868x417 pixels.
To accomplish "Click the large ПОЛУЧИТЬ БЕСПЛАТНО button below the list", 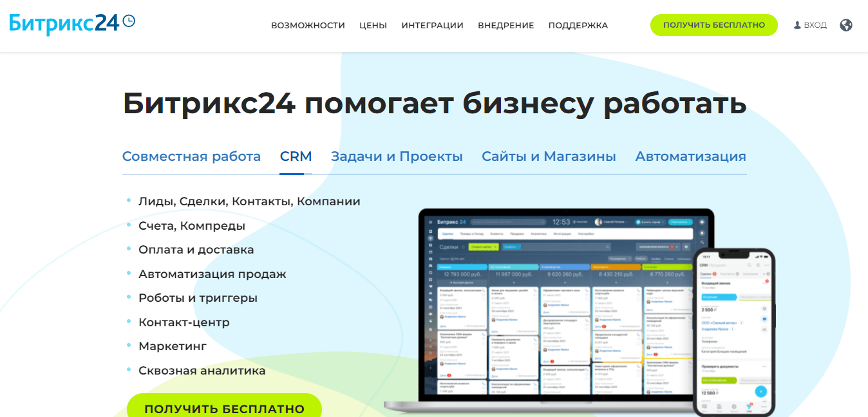I will [224, 408].
